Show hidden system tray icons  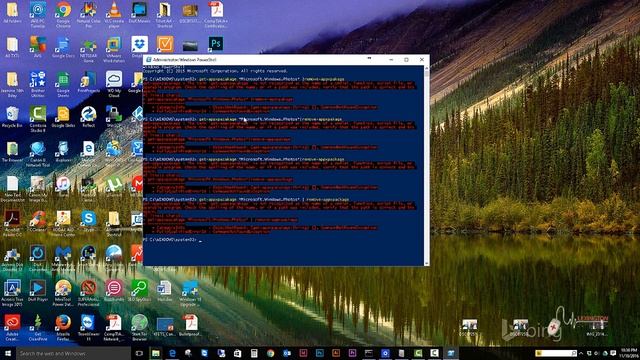coord(581,353)
